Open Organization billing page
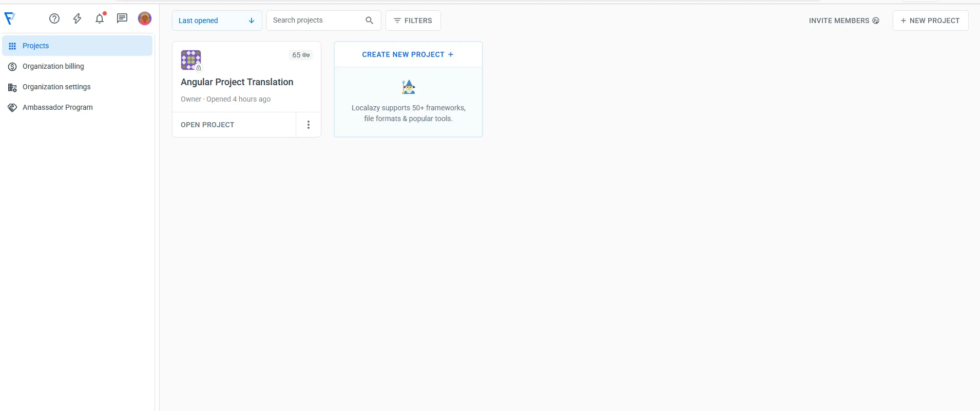Image resolution: width=980 pixels, height=411 pixels. pos(78,66)
